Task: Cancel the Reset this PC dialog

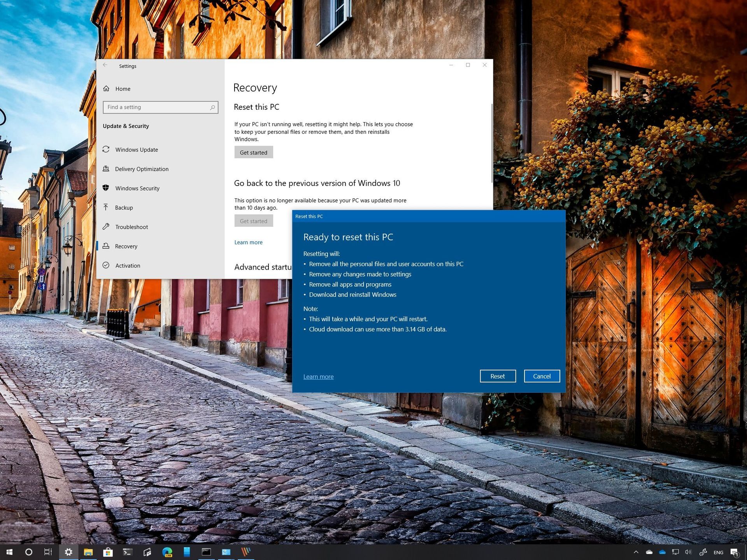Action: (542, 376)
